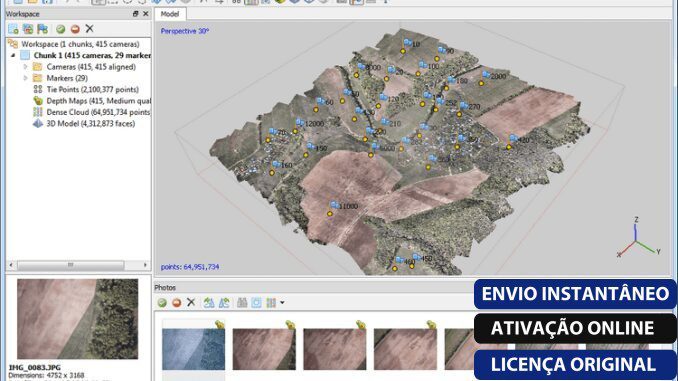The height and width of the screenshot is (381, 678).
Task: Select marker 270 flag in model
Action: 464,105
